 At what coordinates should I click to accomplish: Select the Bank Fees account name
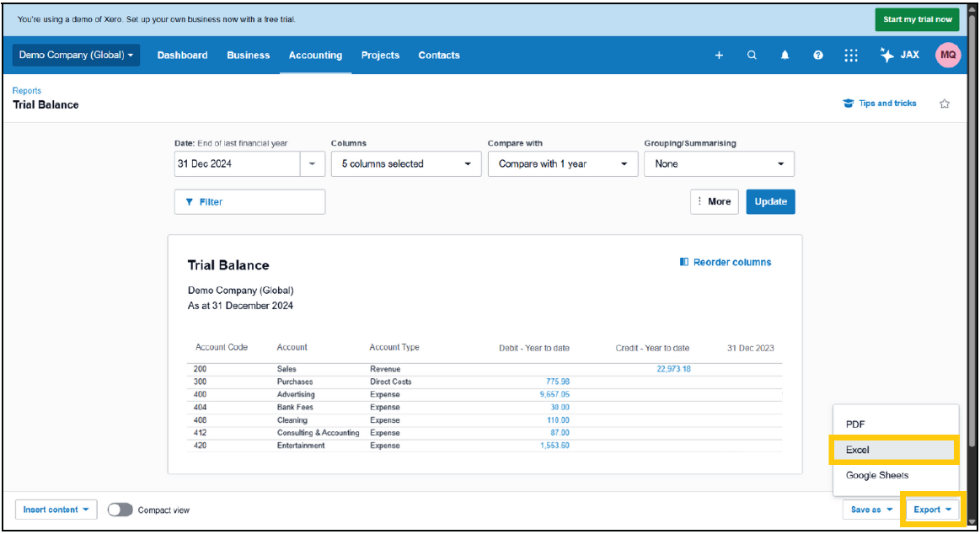(295, 407)
